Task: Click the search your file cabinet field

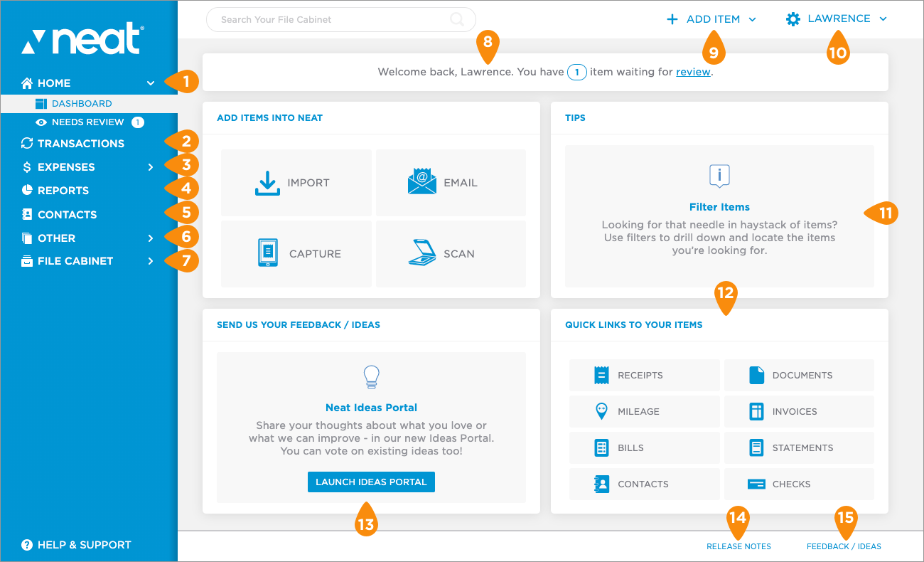Action: pos(341,19)
